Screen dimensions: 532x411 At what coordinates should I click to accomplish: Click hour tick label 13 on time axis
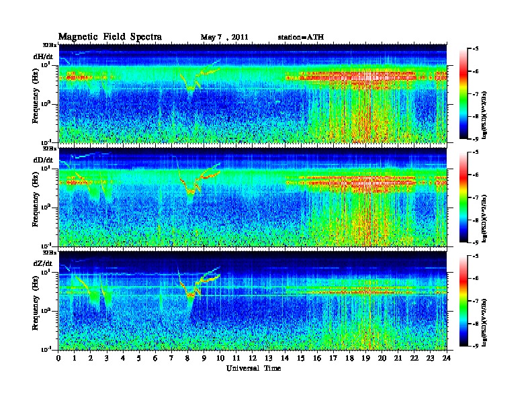point(269,358)
